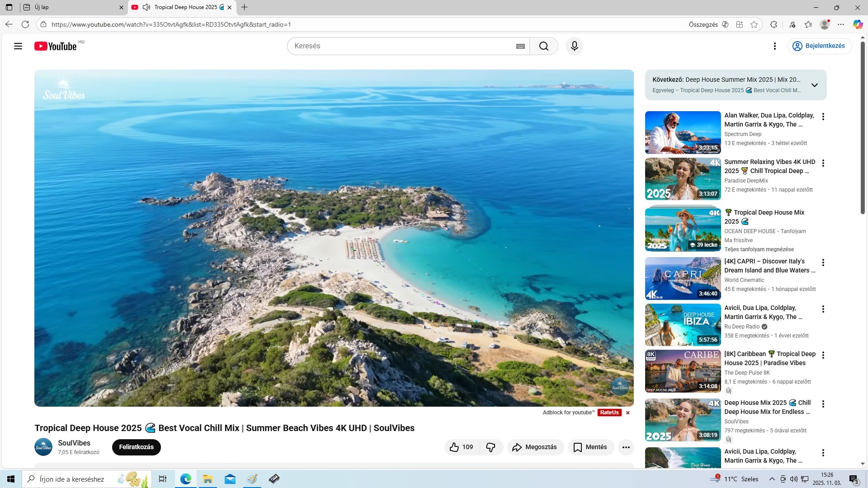Show hidden system tray icons chevron

(x=772, y=479)
